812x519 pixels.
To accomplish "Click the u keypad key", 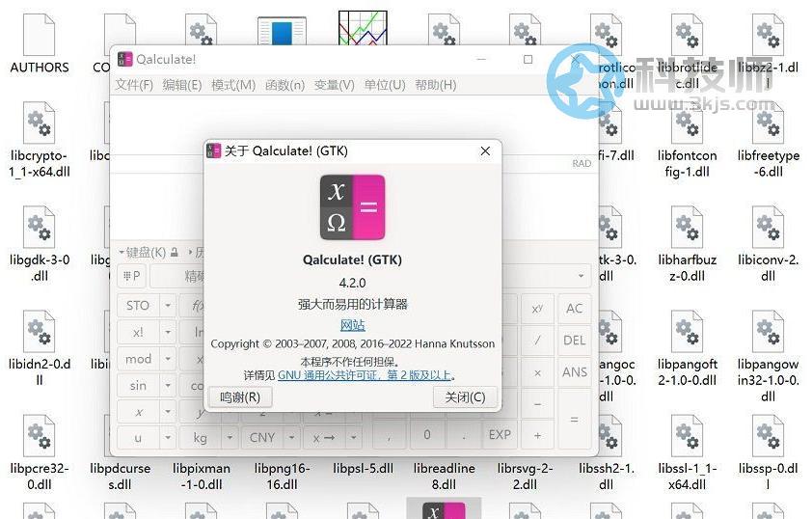I will [138, 438].
